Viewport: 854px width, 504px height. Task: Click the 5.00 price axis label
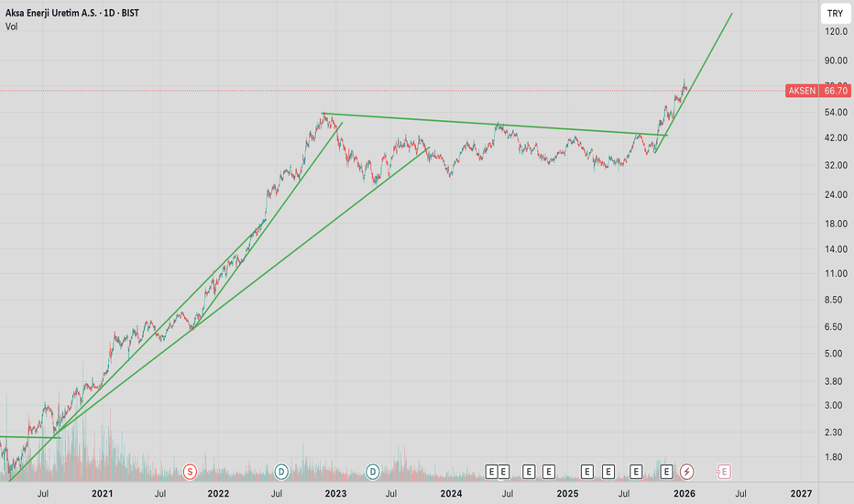834,354
